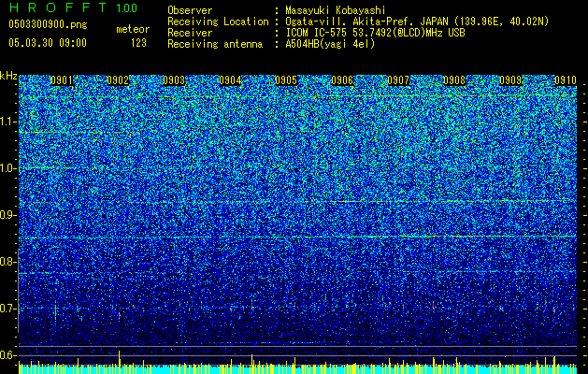Click the 'meteor' label
The height and width of the screenshot is (374, 588).
(x=133, y=29)
